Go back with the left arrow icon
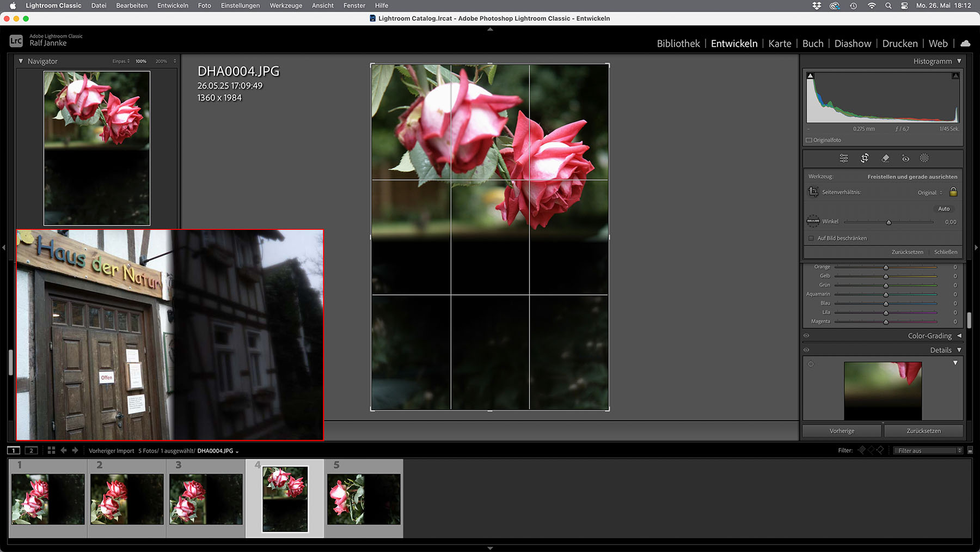This screenshot has width=980, height=552. pos(64,451)
